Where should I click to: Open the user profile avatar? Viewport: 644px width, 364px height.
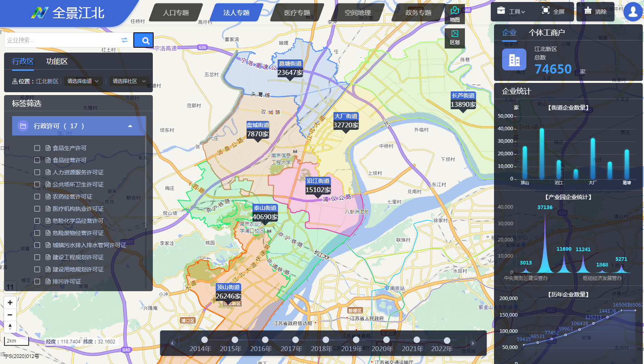[x=633, y=11]
